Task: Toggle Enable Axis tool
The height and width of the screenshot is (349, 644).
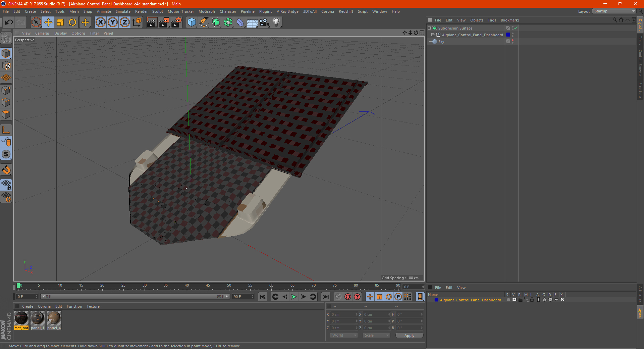Action: [x=6, y=130]
